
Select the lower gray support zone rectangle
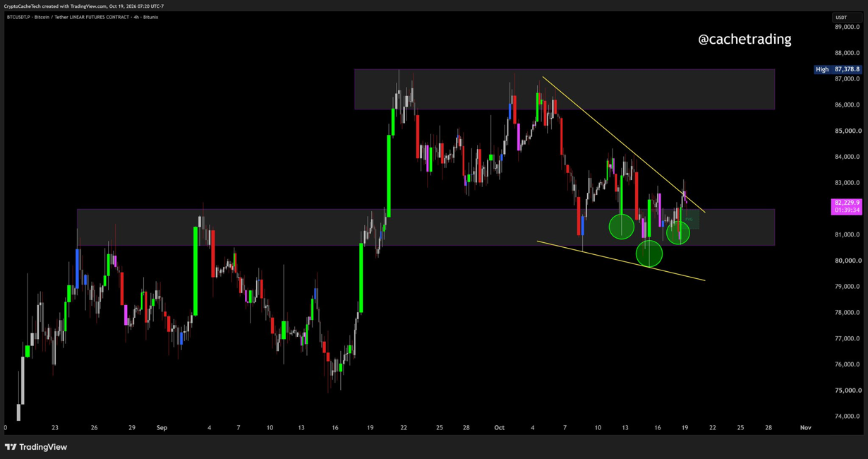426,227
